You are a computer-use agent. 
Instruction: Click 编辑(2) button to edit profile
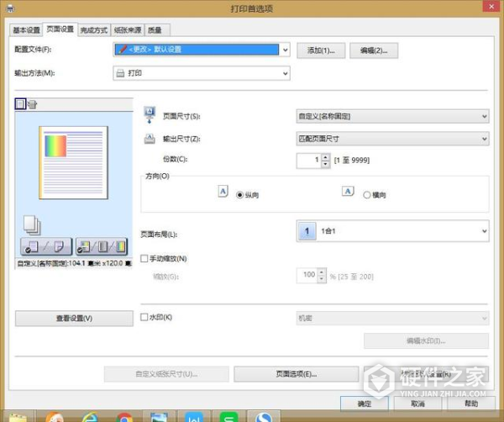click(374, 50)
